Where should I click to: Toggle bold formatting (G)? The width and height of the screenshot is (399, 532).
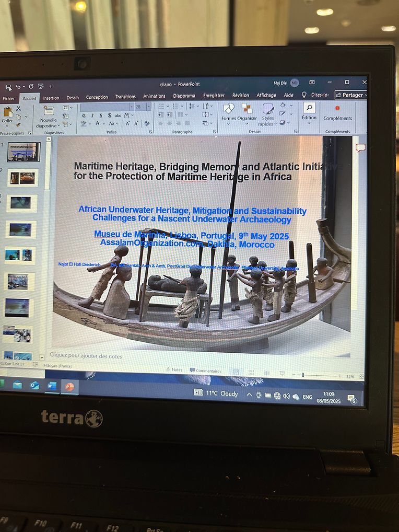coord(84,115)
